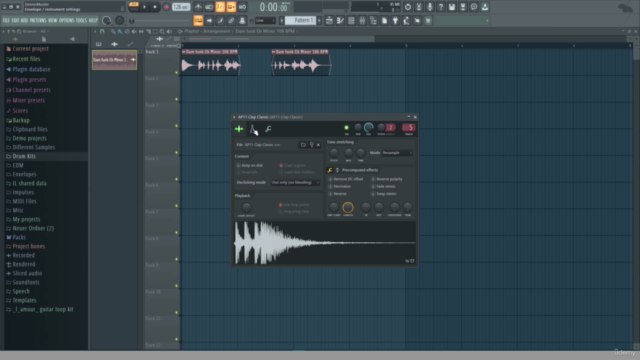Click the link icon in the shortcut toolbar
Image resolution: width=640 pixels, height=360 pixels.
point(231,20)
